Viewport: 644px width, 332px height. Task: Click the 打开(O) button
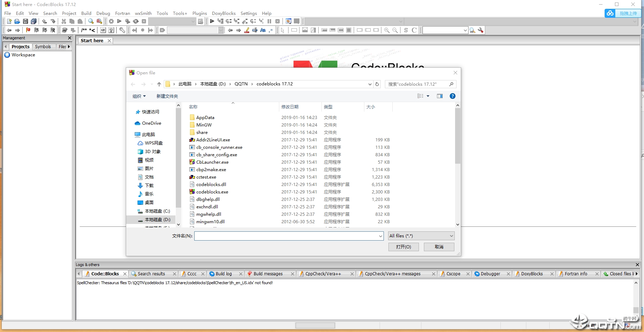pyautogui.click(x=404, y=247)
